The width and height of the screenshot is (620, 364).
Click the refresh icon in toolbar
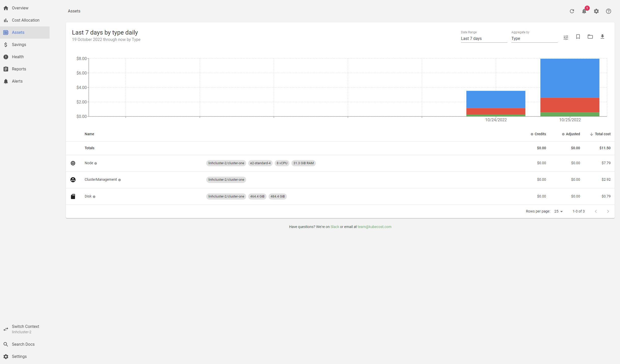click(x=572, y=11)
